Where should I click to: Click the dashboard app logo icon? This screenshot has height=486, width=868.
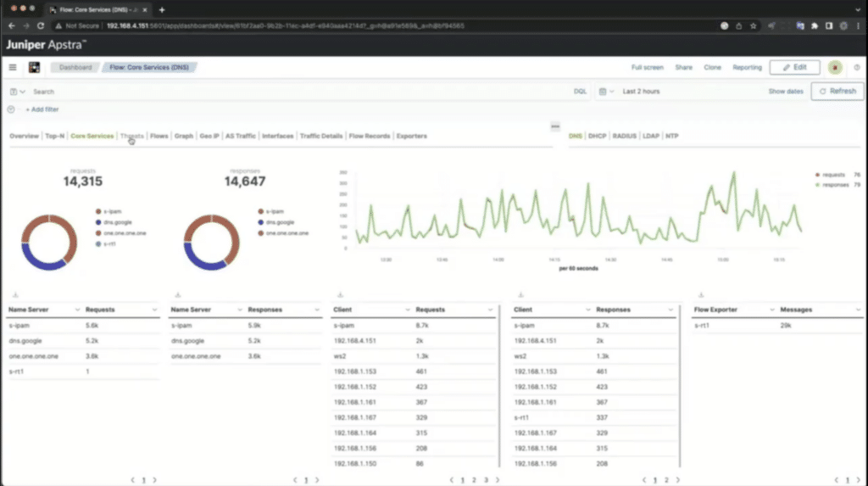click(34, 67)
